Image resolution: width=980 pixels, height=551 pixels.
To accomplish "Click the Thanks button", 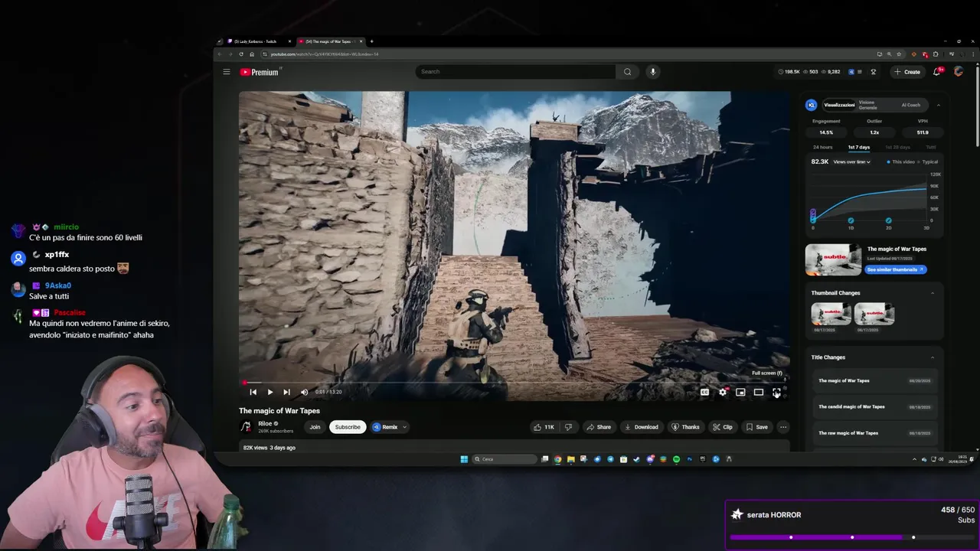I will (685, 427).
